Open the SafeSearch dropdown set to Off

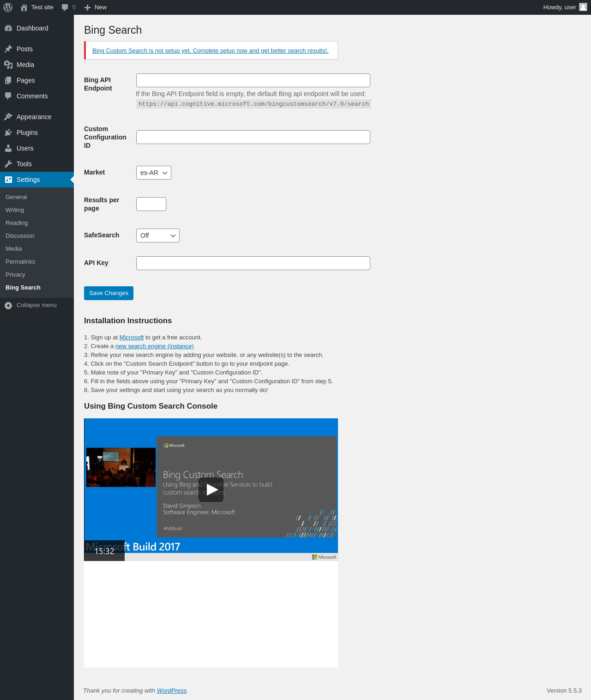pos(158,235)
